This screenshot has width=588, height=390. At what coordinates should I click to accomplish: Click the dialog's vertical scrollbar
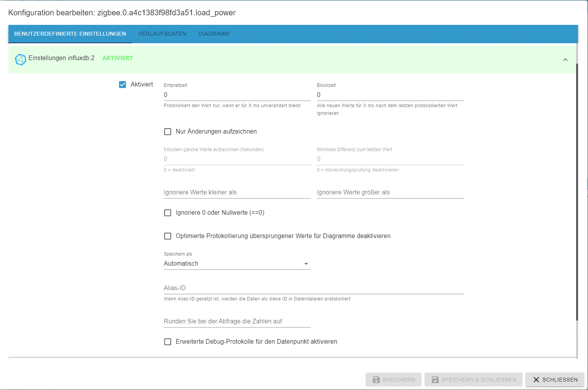click(577, 191)
